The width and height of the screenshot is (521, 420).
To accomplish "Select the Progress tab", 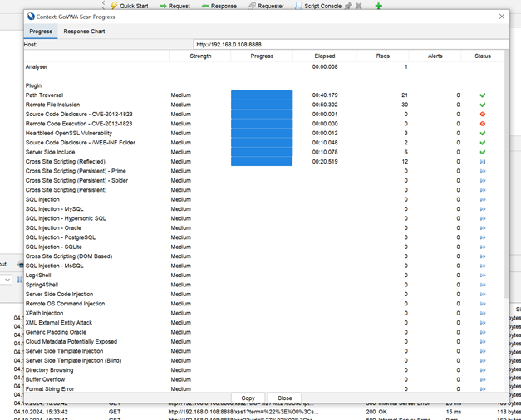I will click(x=41, y=32).
